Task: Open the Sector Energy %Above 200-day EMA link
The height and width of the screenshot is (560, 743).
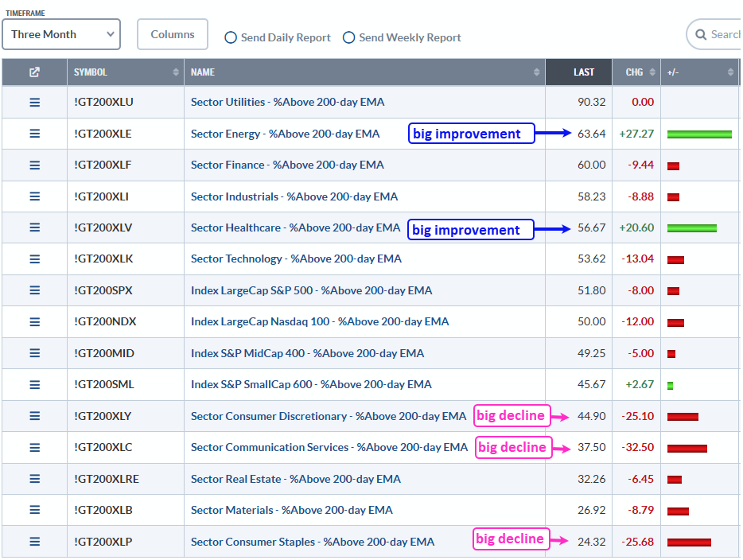Action: (285, 134)
